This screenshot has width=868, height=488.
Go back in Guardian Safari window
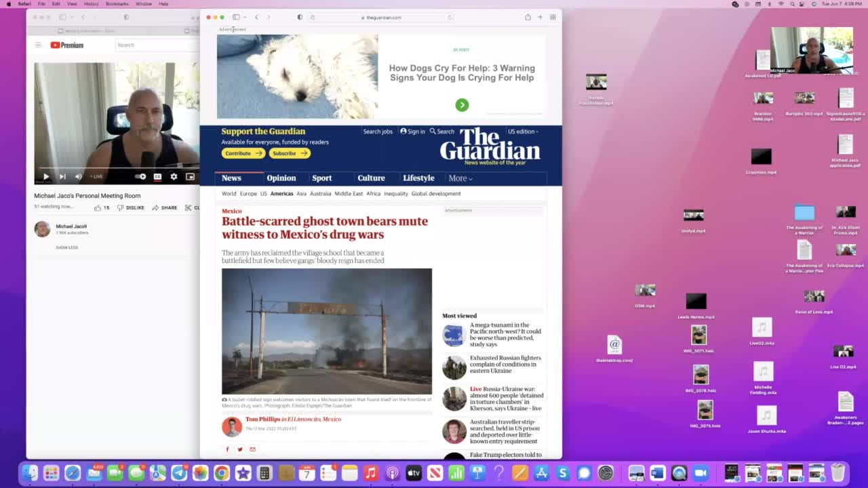point(256,17)
